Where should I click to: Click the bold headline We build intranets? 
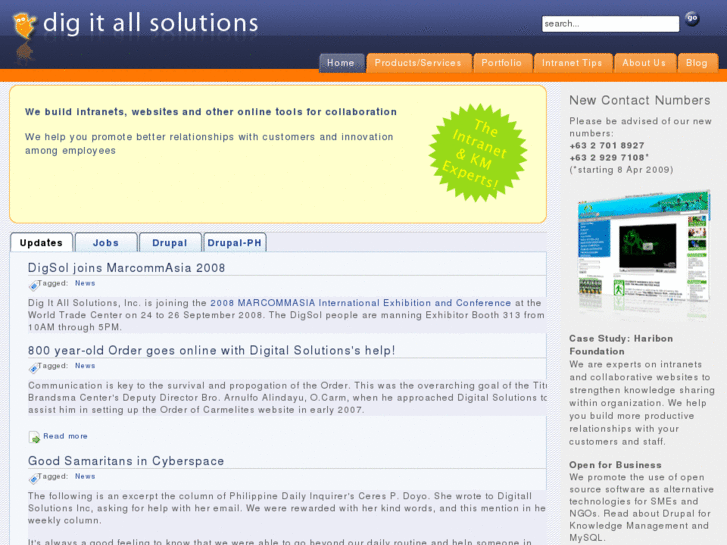pyautogui.click(x=211, y=112)
